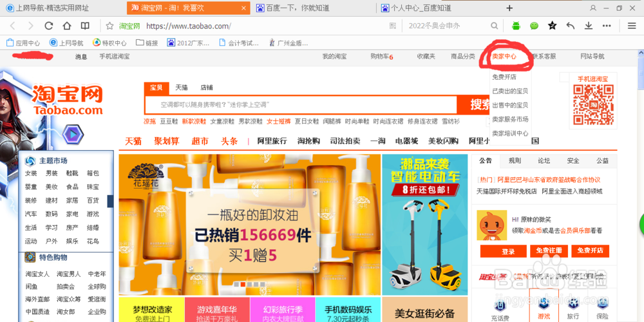The height and width of the screenshot is (322, 644).
Task: Choose 卖家培训中心 menu item
Action: (510, 133)
